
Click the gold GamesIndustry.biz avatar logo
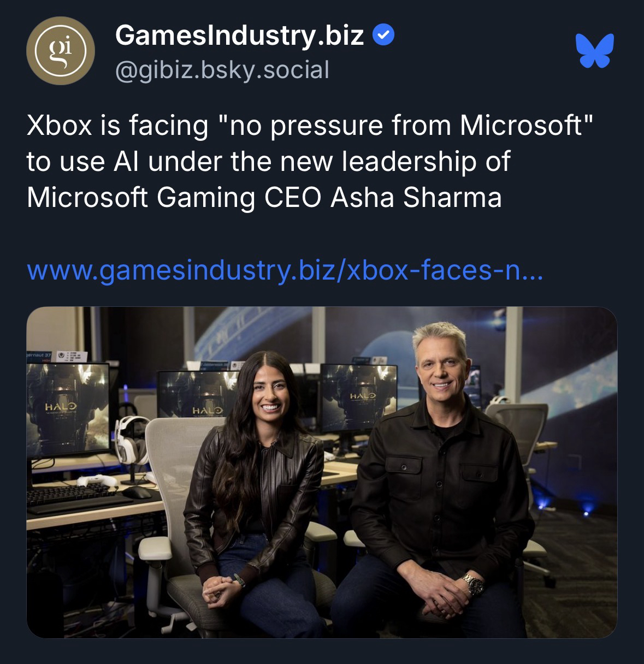[x=60, y=51]
